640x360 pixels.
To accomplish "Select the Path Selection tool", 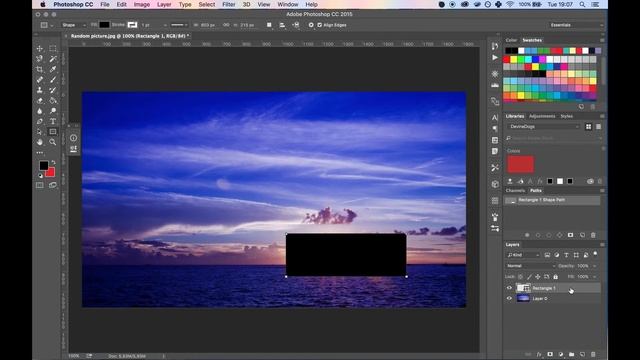I will click(40, 132).
